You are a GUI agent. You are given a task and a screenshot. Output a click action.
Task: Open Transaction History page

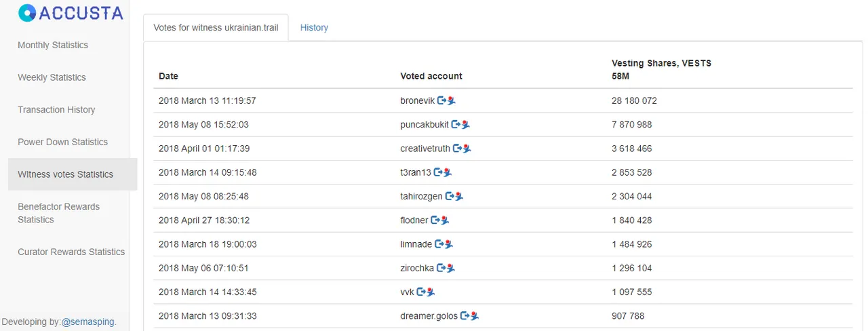point(56,109)
